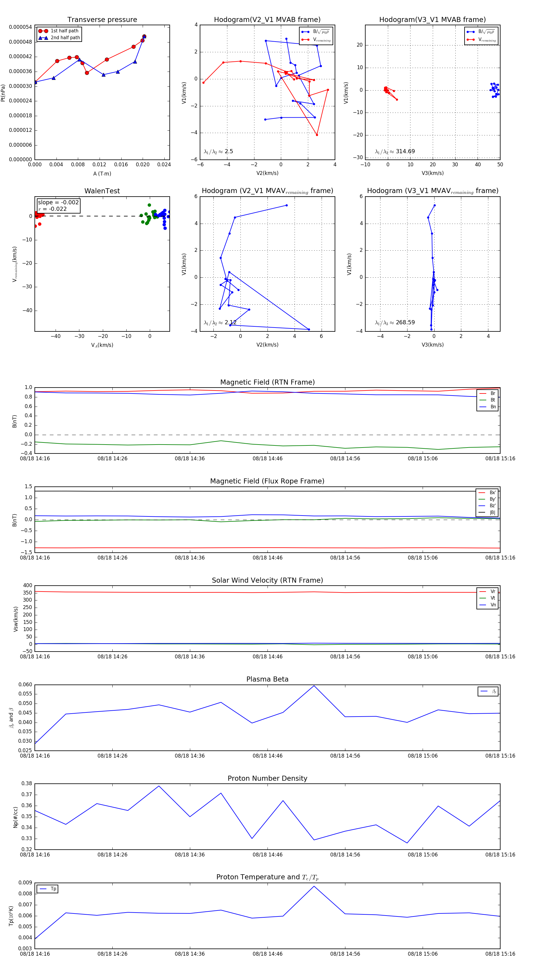
Task: Click the "A (T·m)" x-axis label
Action: tap(102, 174)
